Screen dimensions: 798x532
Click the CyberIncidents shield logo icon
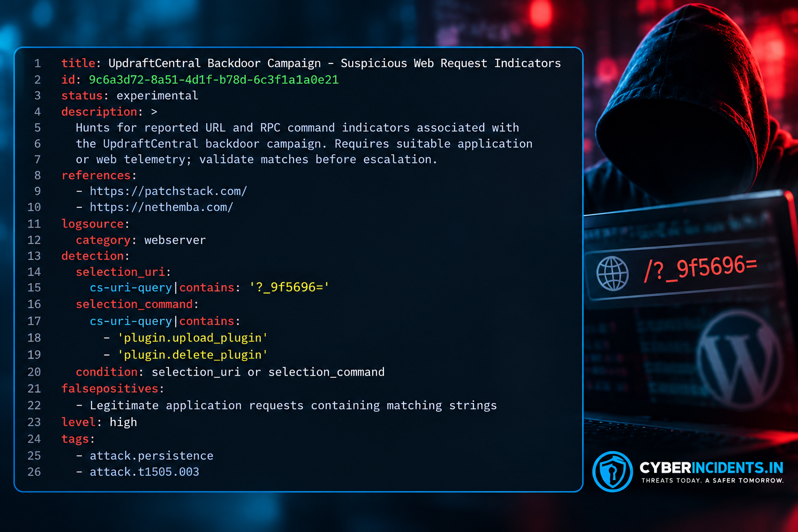(x=613, y=471)
